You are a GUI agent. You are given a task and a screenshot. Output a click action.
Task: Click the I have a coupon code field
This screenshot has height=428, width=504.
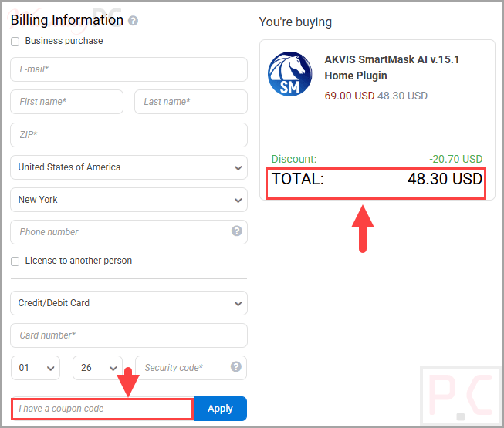point(102,409)
